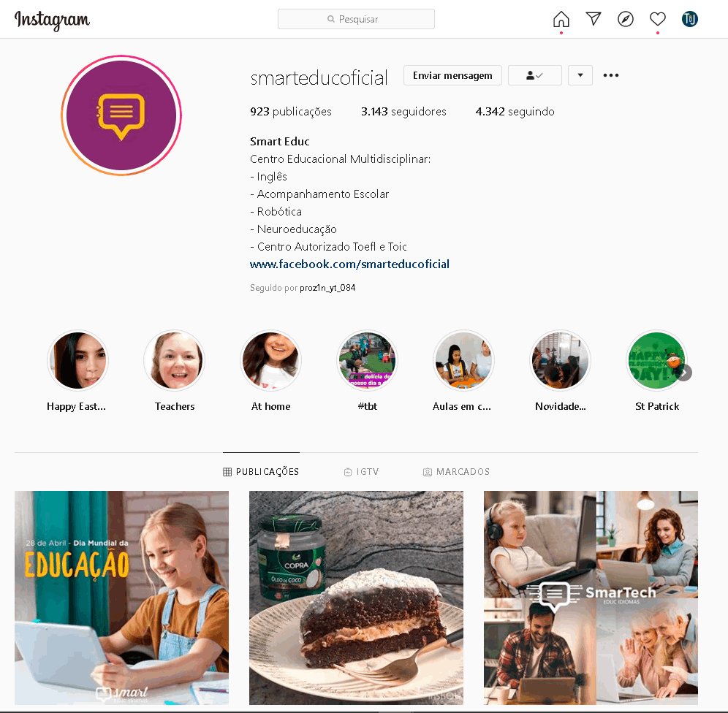Open the facebook.com/smarteducoficial link
Viewport: 728px width, 713px height.
[349, 264]
